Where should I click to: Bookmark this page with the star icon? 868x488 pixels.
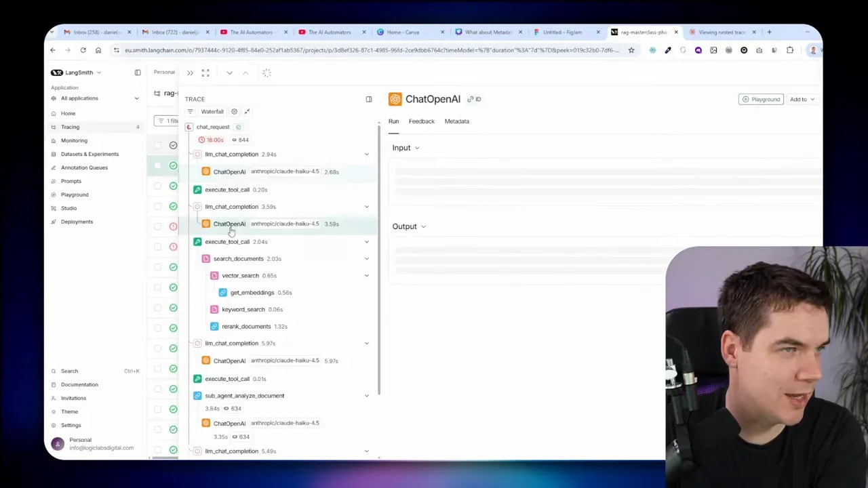[631, 50]
